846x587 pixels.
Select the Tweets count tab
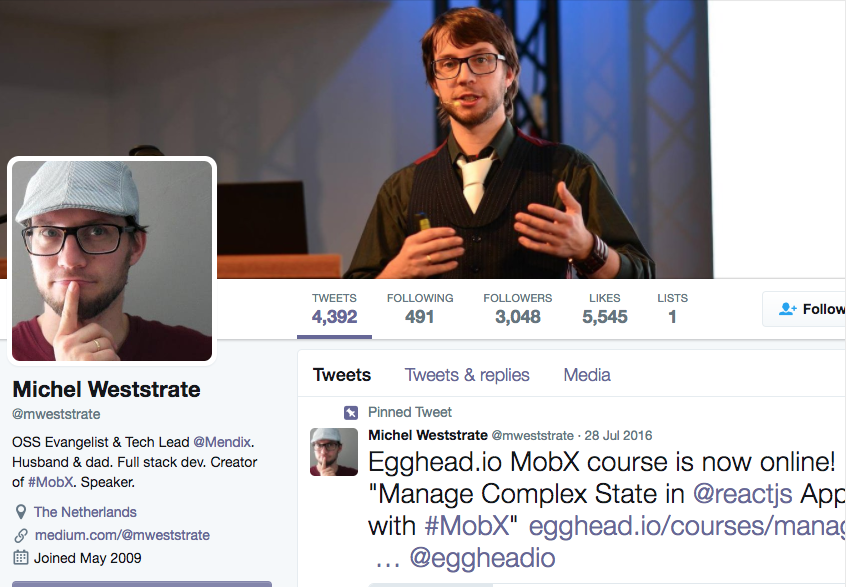(x=334, y=309)
